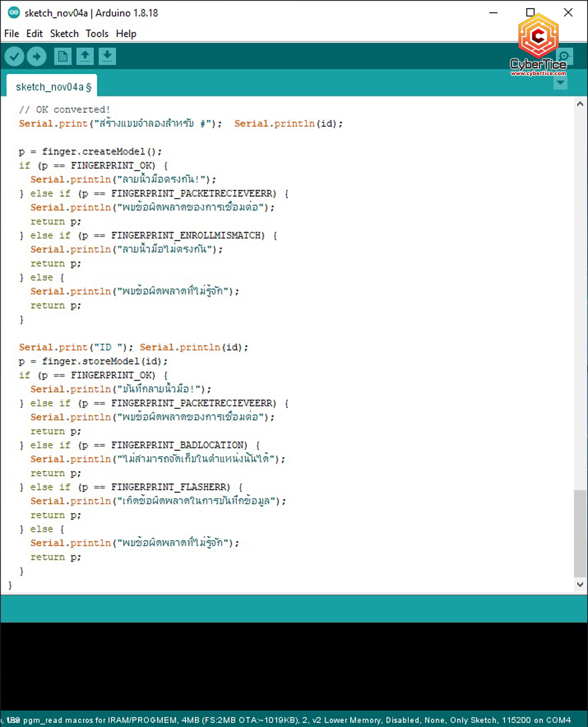Expand the tab options dropdown arrow
Viewport: 588px width, 727px height.
[x=560, y=83]
